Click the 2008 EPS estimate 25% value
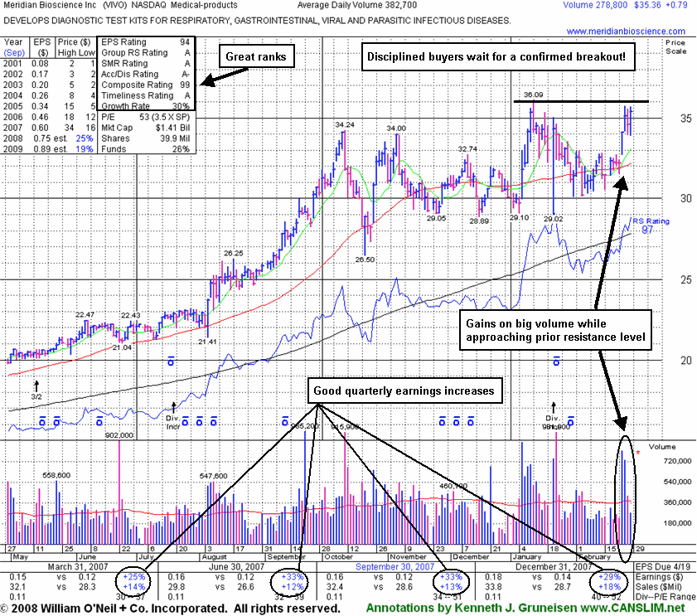 click(x=85, y=138)
